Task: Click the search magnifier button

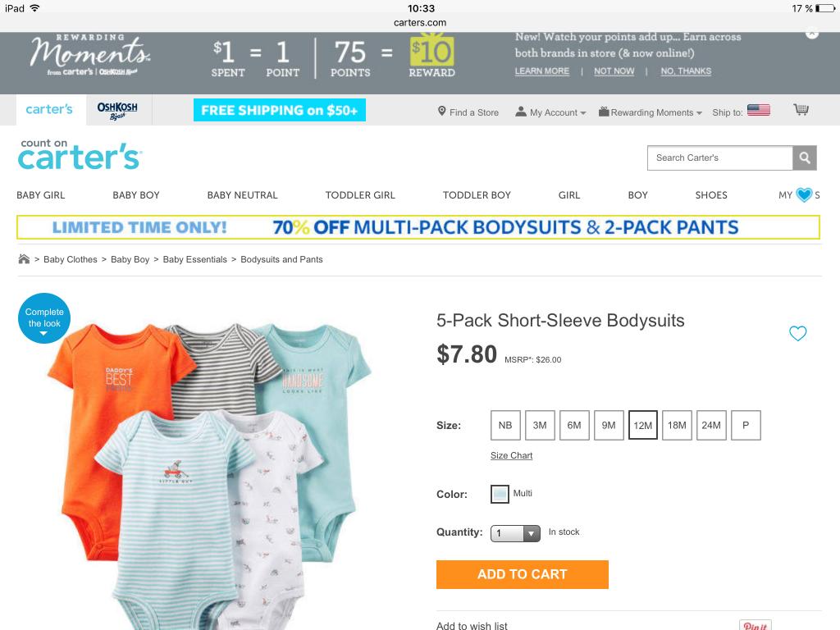Action: (805, 158)
